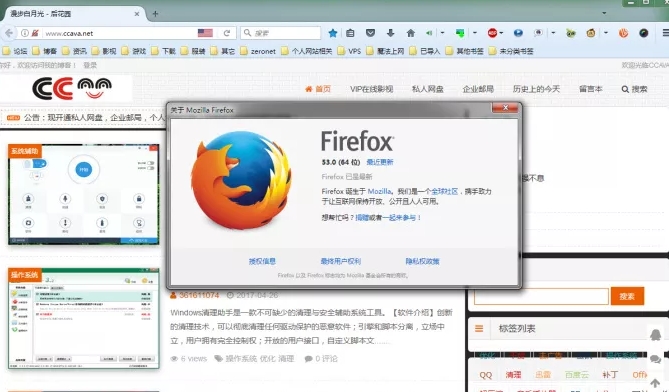Click the back-to-top arrow icon
The image size is (669, 392).
pos(656,383)
